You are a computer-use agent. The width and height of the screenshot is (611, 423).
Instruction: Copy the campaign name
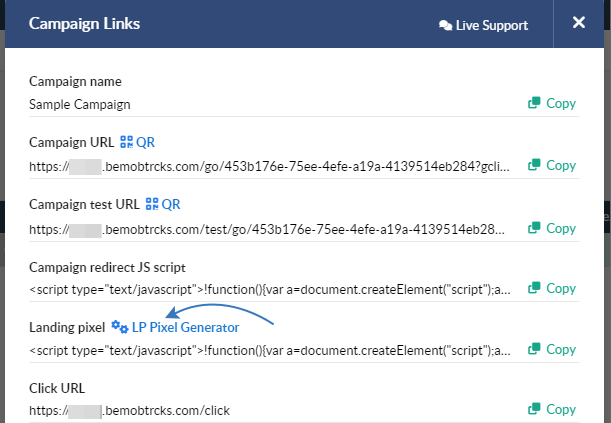pyautogui.click(x=552, y=104)
